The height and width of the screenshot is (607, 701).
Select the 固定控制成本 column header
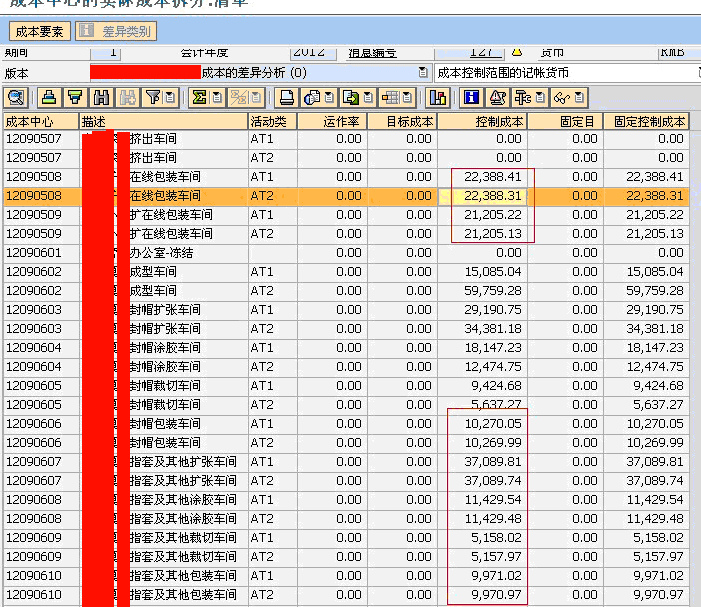646,122
